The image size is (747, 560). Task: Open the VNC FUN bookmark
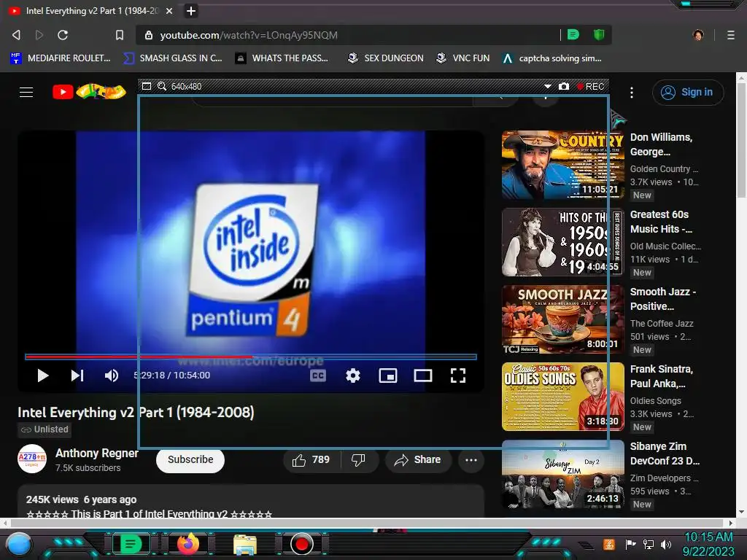463,58
